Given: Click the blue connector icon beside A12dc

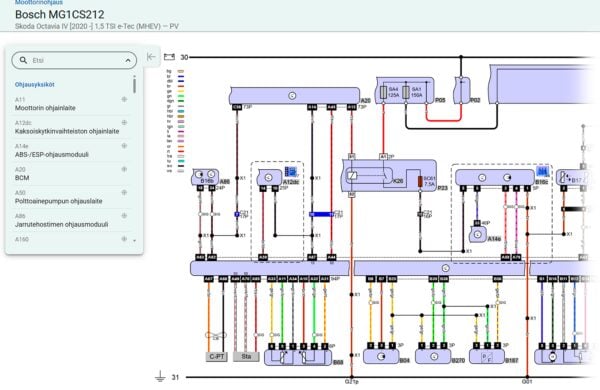Looking at the screenshot, I should 290,171.
